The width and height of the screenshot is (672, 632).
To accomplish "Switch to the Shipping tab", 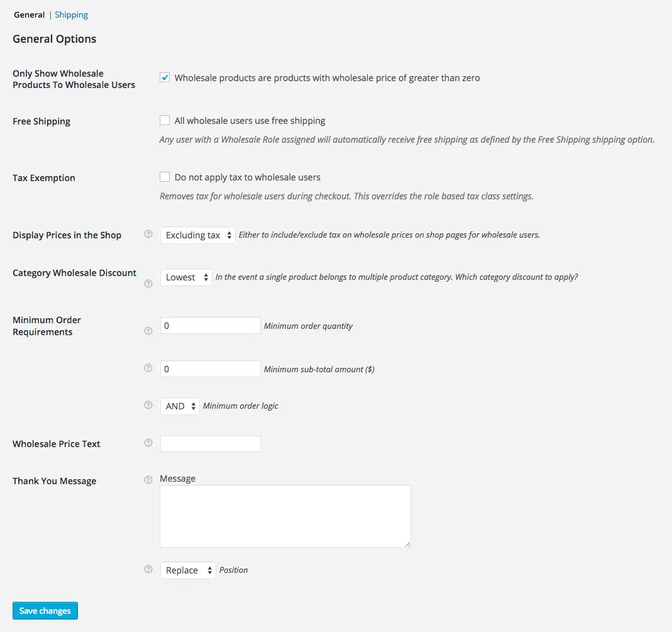I will tap(71, 14).
